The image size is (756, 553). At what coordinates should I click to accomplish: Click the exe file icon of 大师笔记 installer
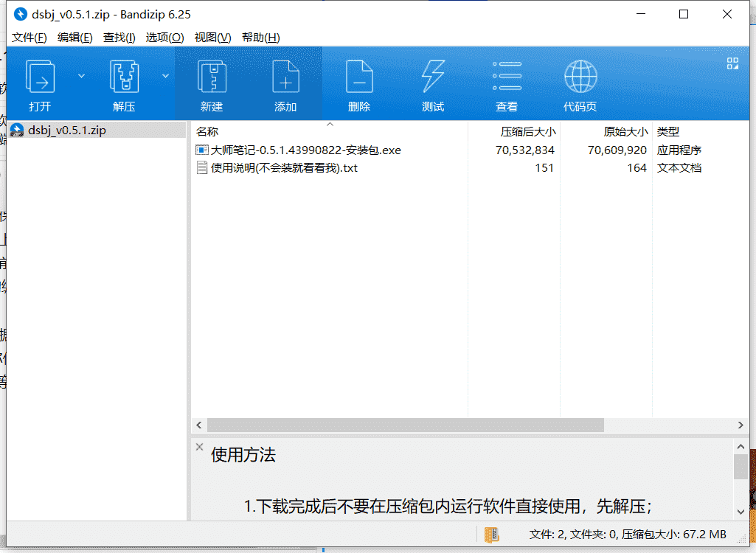click(201, 150)
